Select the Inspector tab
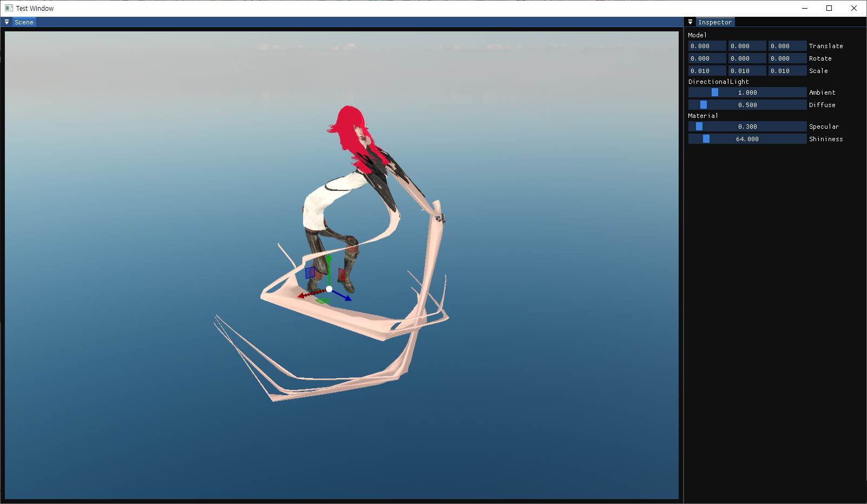Screen dimensions: 867x504 click(715, 22)
